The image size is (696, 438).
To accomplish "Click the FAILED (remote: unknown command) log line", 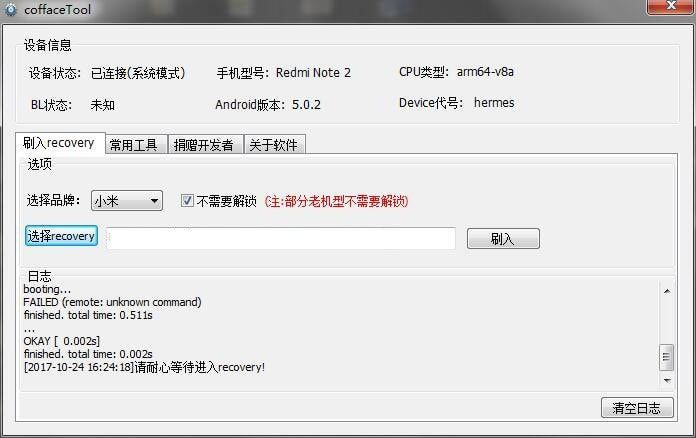I will pyautogui.click(x=112, y=302).
